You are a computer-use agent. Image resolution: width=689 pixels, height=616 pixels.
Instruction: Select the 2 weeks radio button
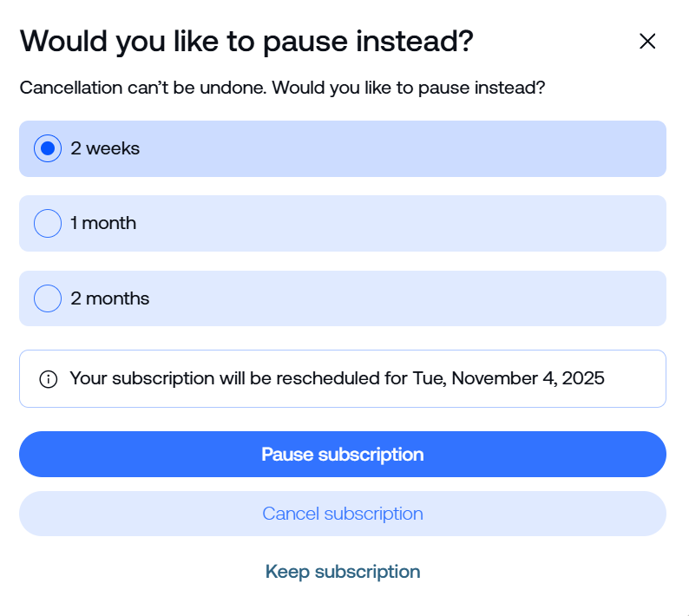coord(48,148)
